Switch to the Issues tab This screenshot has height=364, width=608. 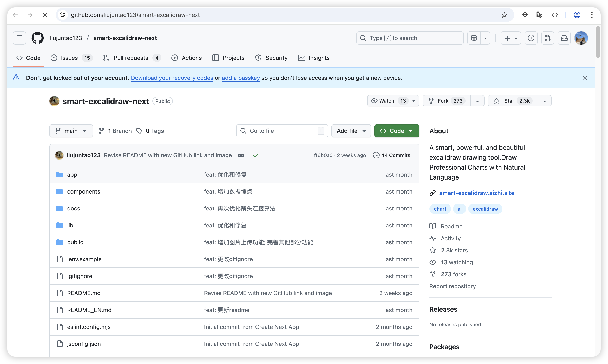(x=69, y=58)
